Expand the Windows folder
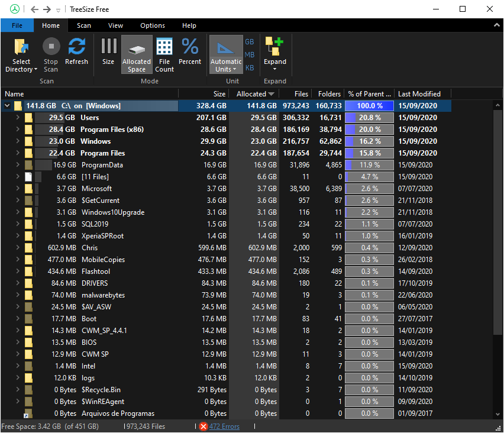The height and width of the screenshot is (433, 504). click(x=18, y=141)
